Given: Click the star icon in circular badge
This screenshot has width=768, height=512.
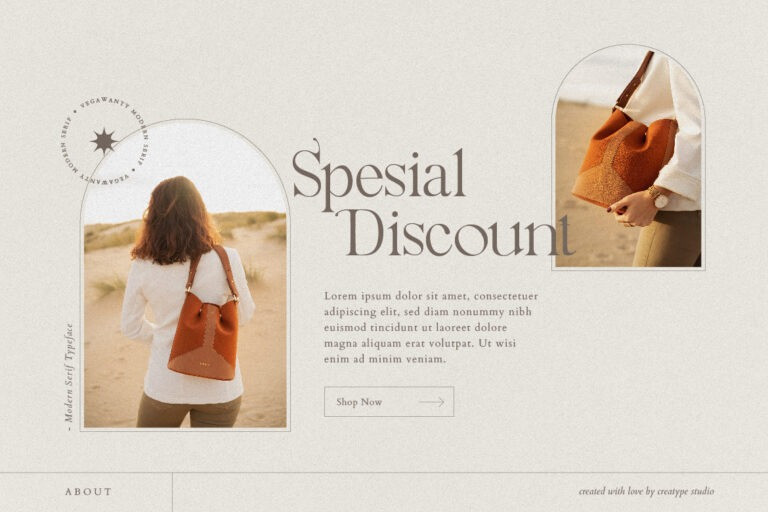Looking at the screenshot, I should pos(104,141).
